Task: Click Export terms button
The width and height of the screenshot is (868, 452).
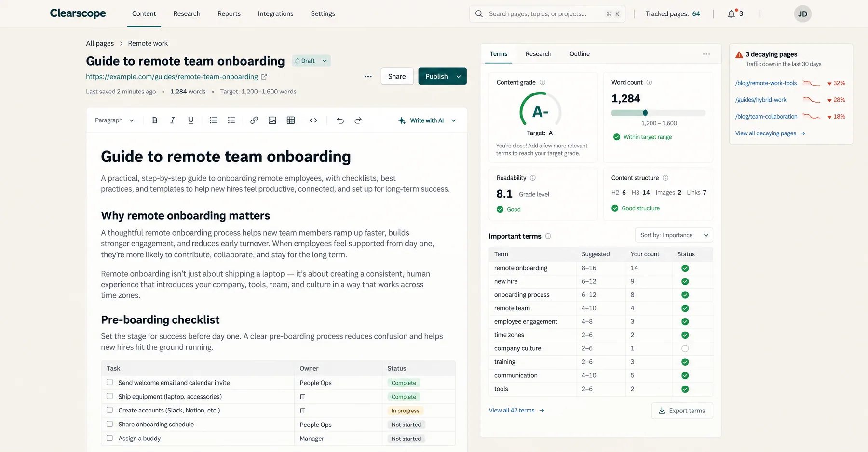Action: 682,411
